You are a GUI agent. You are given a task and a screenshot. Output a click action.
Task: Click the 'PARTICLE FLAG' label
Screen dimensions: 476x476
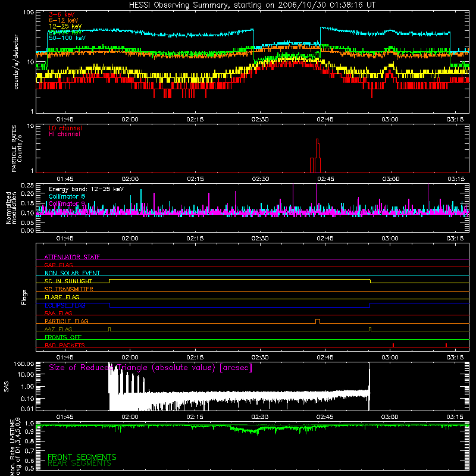tap(67, 321)
